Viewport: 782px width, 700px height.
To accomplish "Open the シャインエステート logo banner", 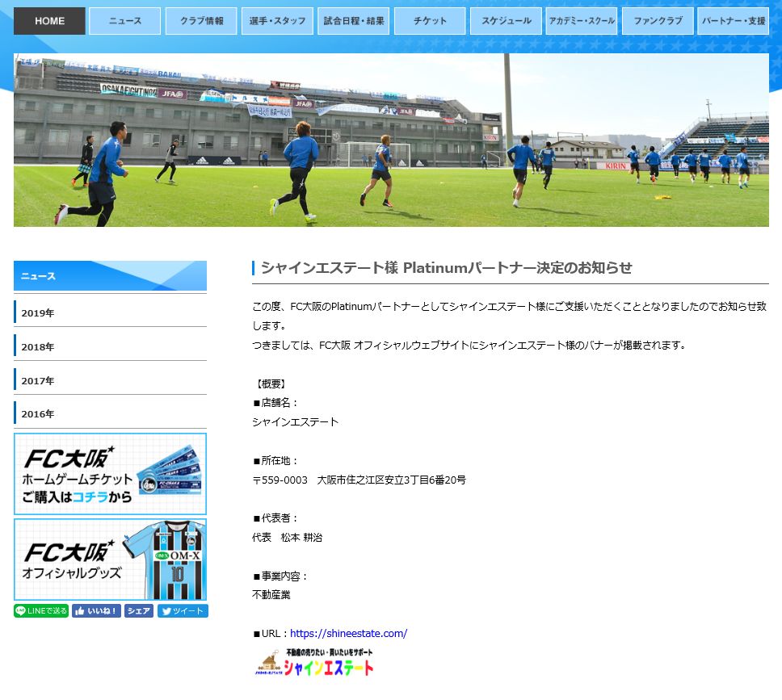I will 316,662.
